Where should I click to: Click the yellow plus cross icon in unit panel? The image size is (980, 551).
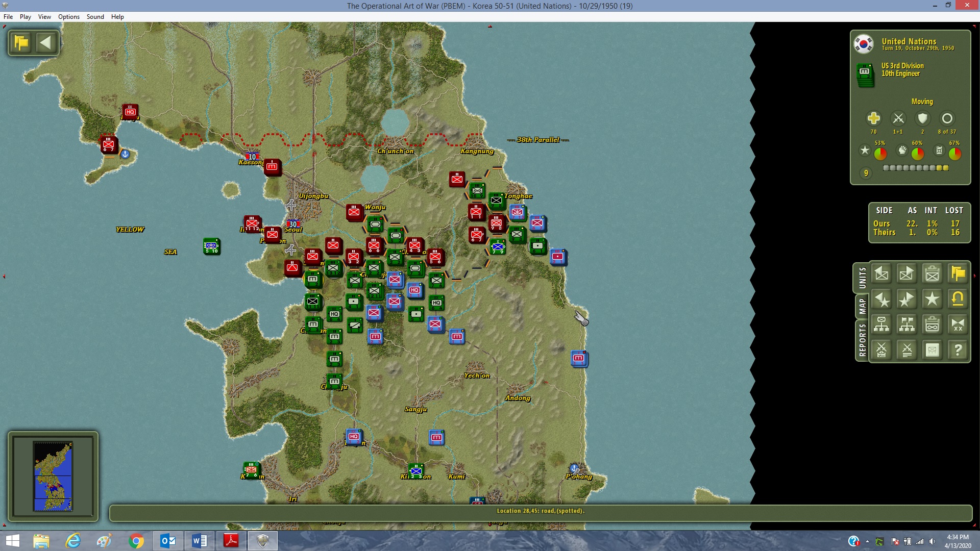point(873,118)
